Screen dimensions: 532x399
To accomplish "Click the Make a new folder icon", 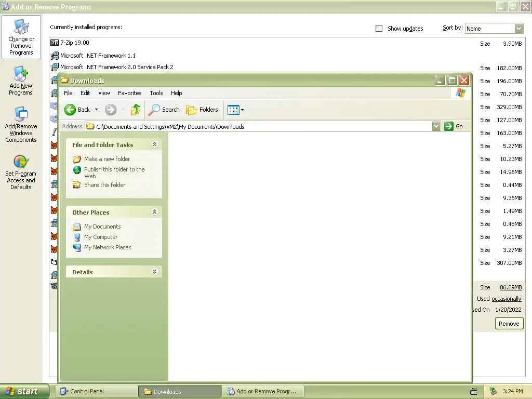I will point(77,159).
